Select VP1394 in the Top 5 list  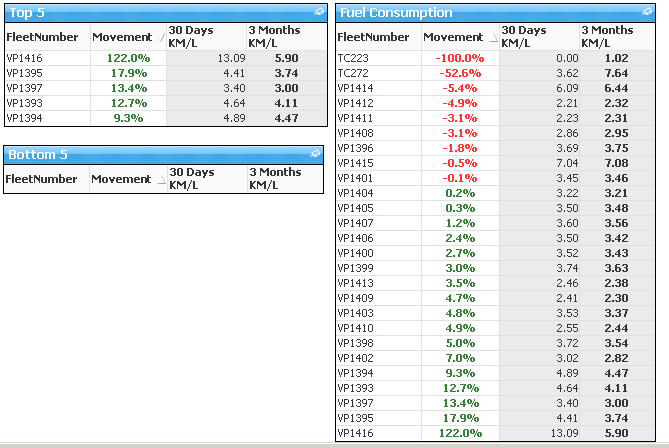tap(24, 118)
